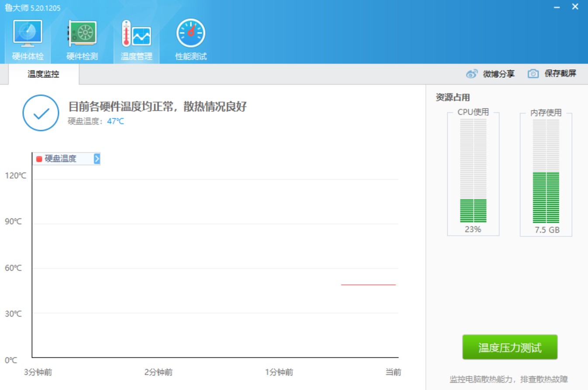
Task: Minimize the 鲁大师 window
Action: tap(557, 7)
